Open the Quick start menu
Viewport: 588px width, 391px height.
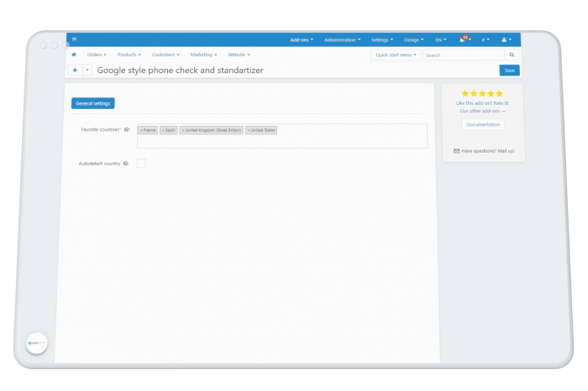coord(396,55)
